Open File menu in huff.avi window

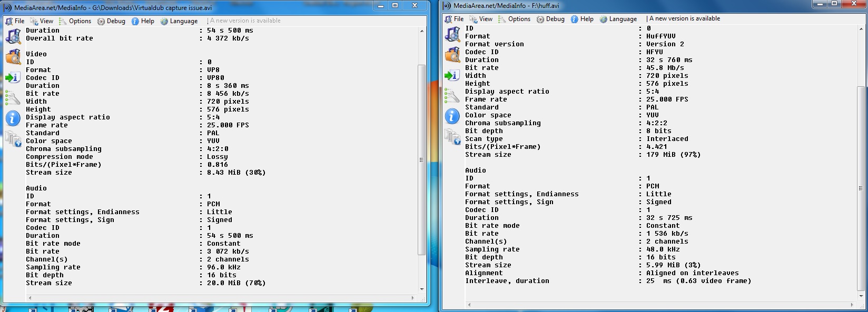point(454,19)
